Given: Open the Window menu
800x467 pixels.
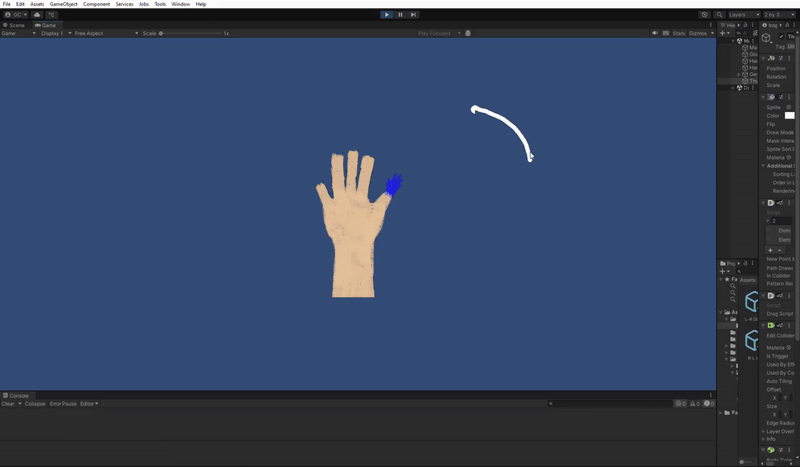Looking at the screenshot, I should (181, 4).
